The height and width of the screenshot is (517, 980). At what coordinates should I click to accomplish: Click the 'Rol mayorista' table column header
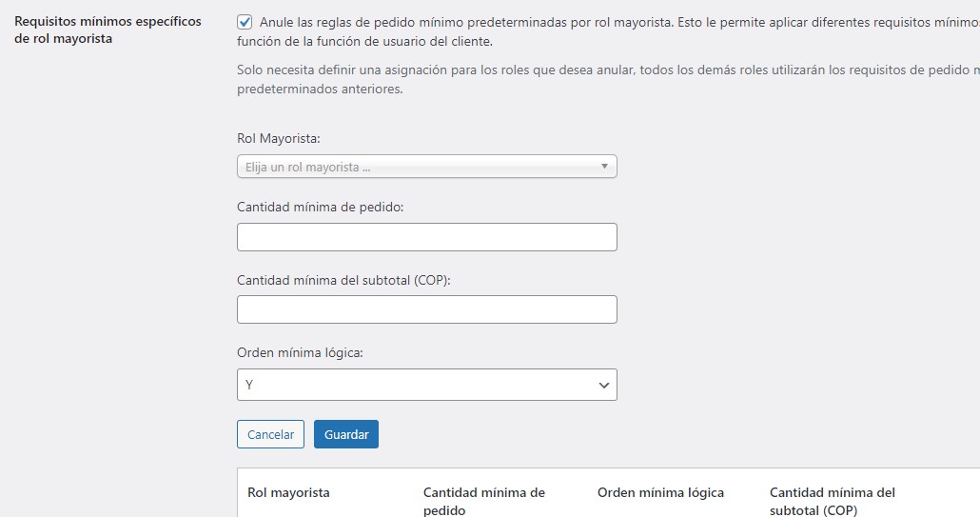(x=288, y=493)
